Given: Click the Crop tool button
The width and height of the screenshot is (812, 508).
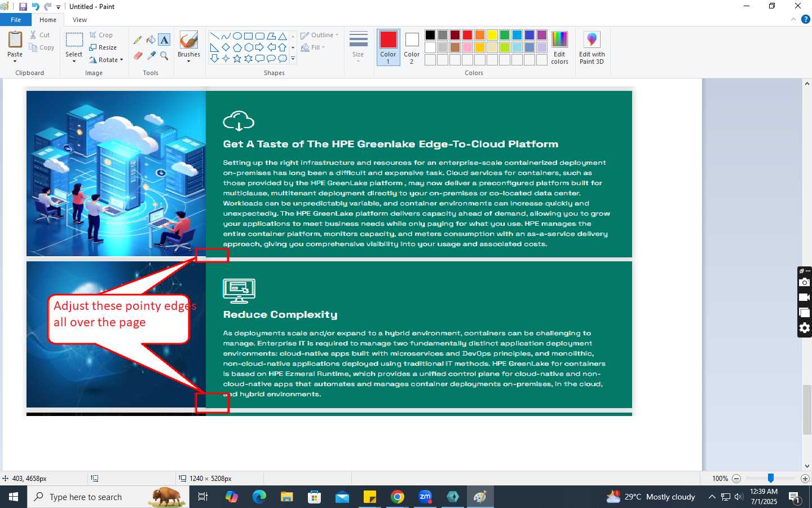Looking at the screenshot, I should pos(101,35).
